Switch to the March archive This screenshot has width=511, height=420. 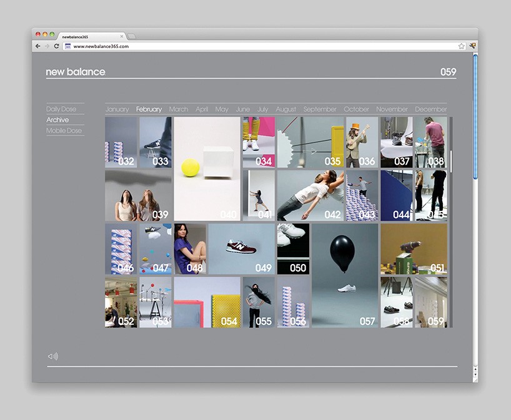point(179,109)
